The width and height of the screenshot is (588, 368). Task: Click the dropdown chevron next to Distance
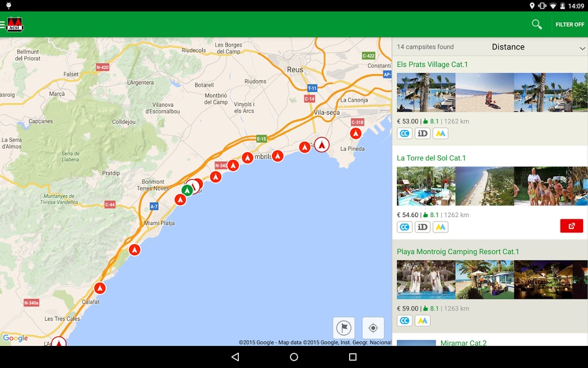[x=582, y=48]
